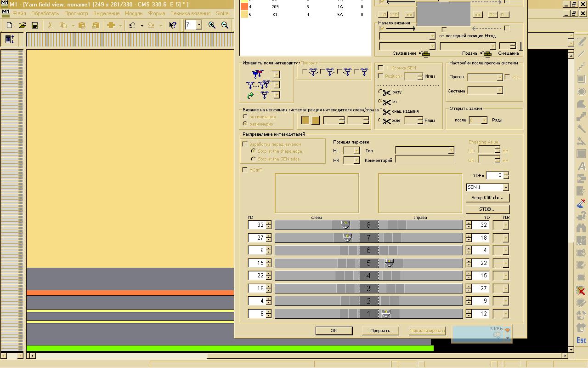Click the yarn carrier icon in row 8

345,225
